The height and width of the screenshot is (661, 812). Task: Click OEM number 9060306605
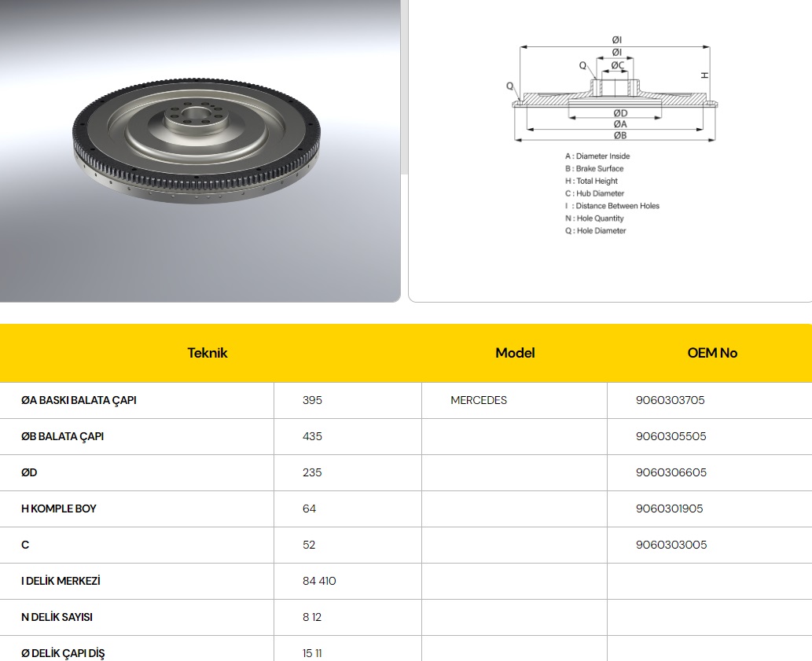(x=670, y=472)
